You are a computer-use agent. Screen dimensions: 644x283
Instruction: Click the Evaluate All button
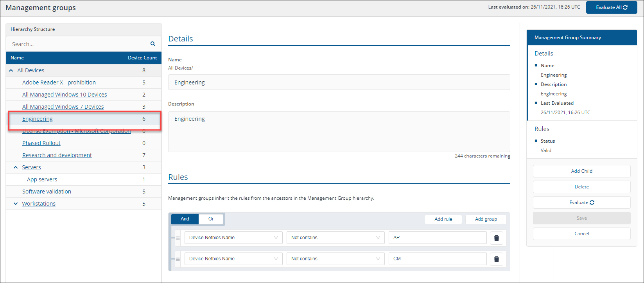click(x=612, y=7)
